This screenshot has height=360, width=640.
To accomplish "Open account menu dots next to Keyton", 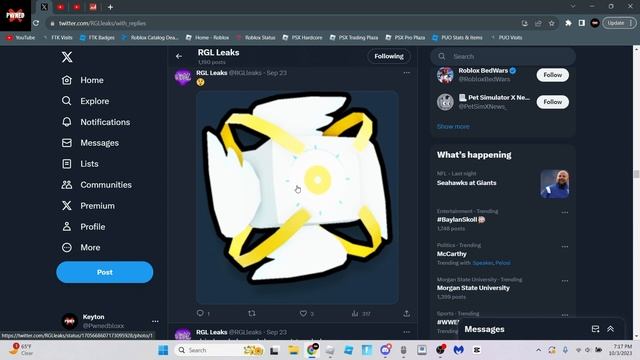I will point(155,321).
